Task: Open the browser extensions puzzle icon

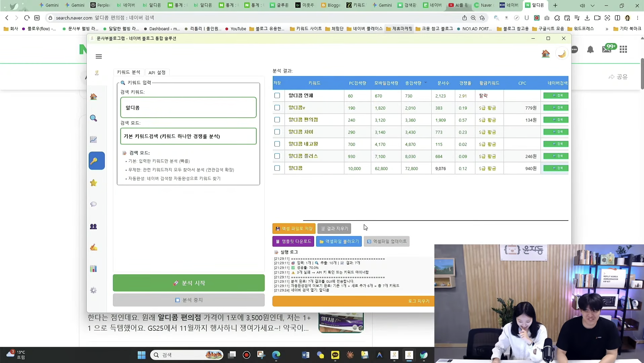Action: 557,18
